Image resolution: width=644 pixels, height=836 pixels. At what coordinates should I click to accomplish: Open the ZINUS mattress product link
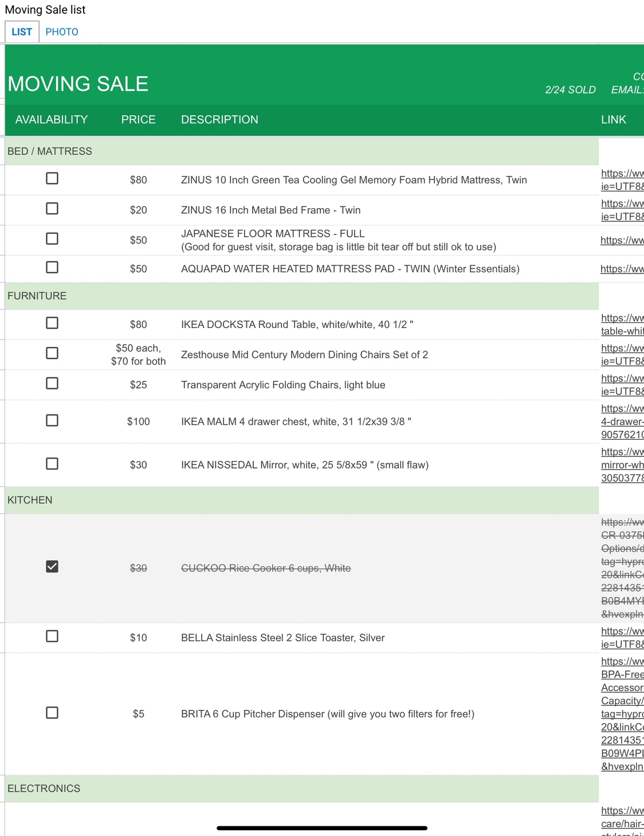tap(622, 180)
